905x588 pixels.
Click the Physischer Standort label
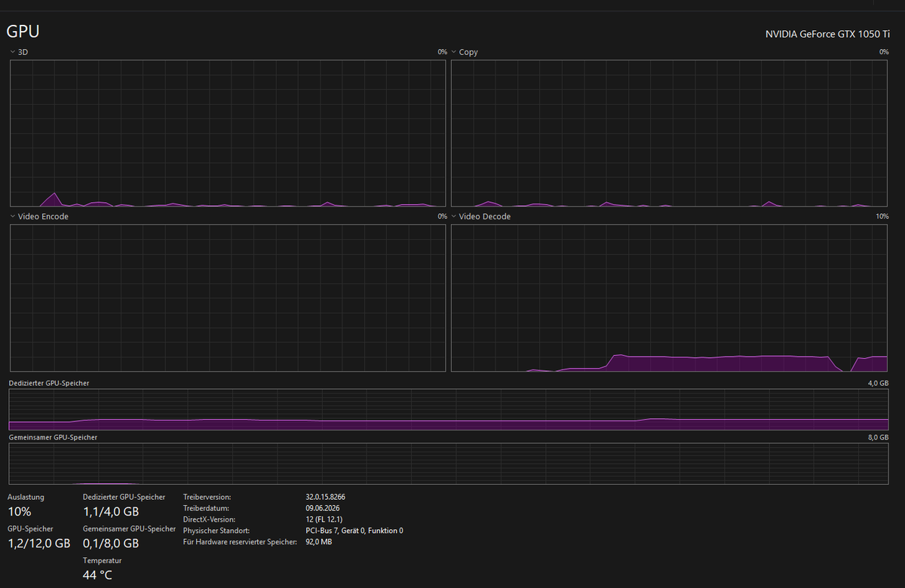click(x=218, y=531)
